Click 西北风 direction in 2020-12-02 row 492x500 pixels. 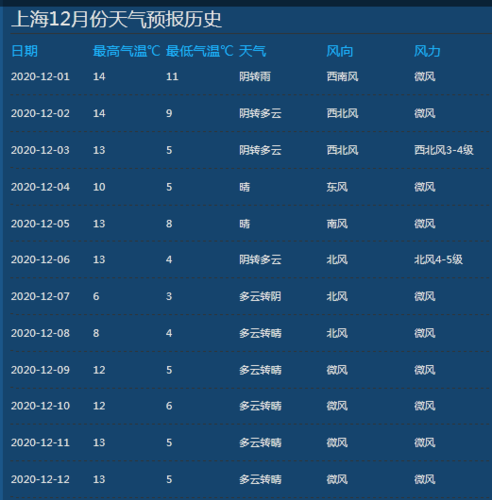(342, 113)
